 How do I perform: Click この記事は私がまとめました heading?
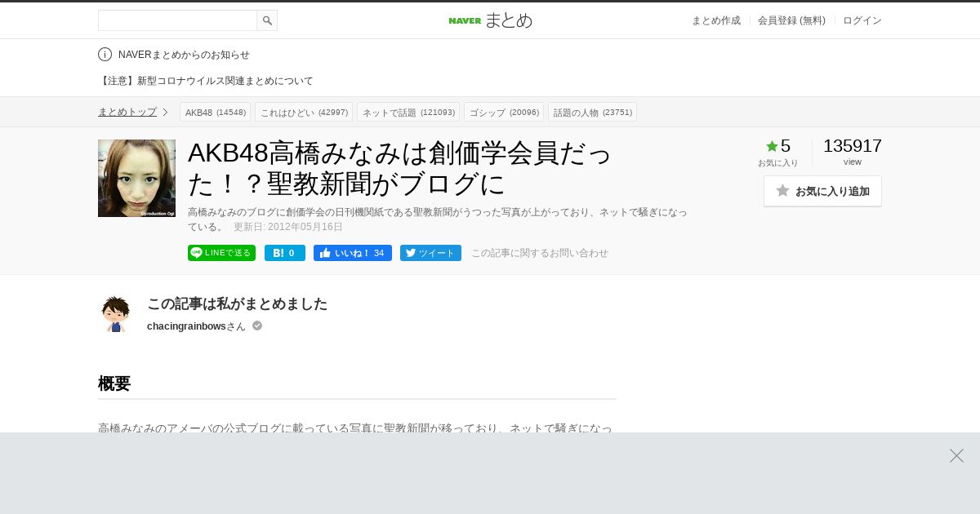tap(237, 304)
